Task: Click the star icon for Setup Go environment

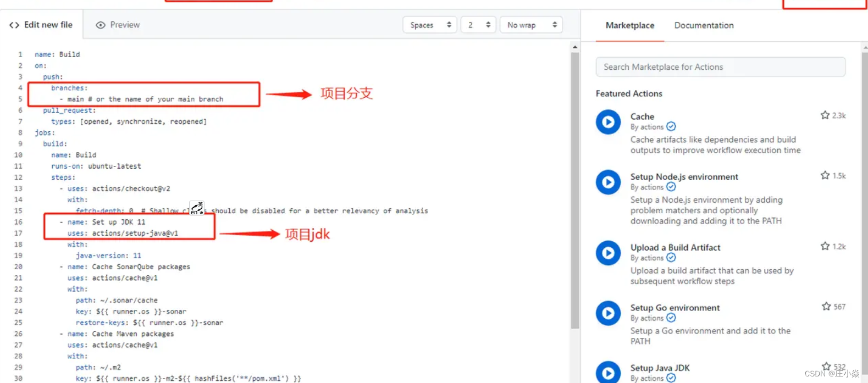Action: (x=826, y=307)
